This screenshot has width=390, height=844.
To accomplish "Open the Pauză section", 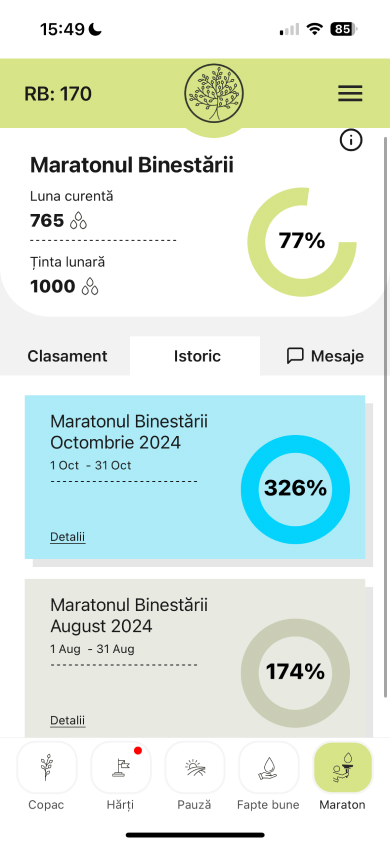I will 194,776.
